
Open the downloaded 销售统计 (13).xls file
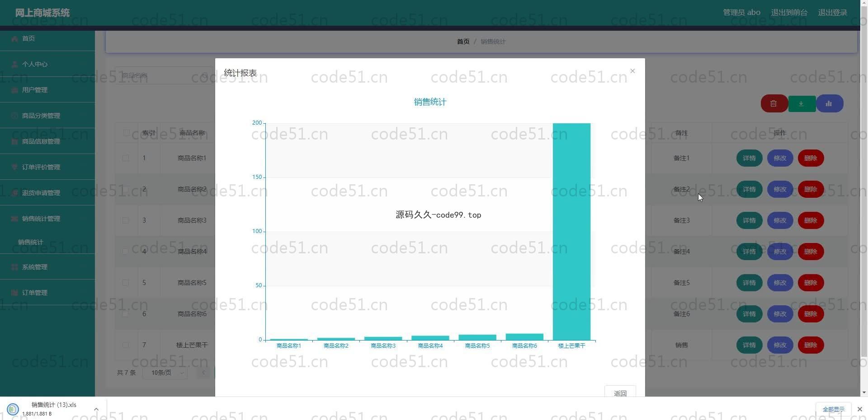pyautogui.click(x=53, y=409)
